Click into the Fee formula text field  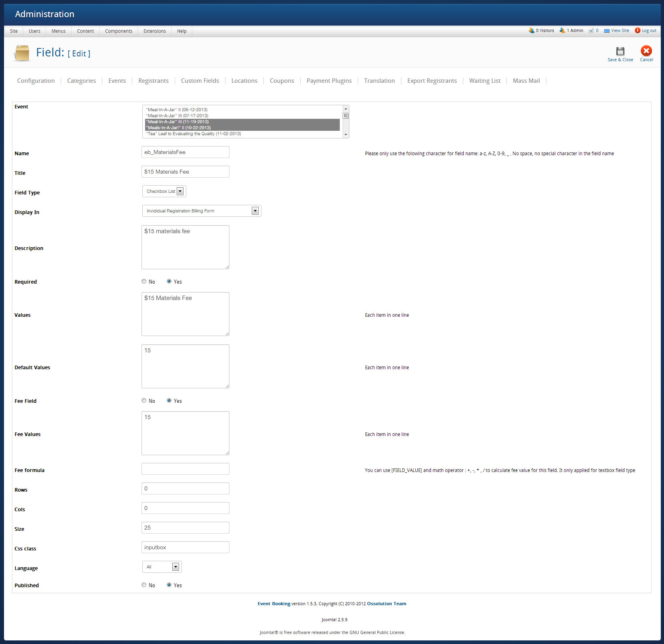coord(185,469)
